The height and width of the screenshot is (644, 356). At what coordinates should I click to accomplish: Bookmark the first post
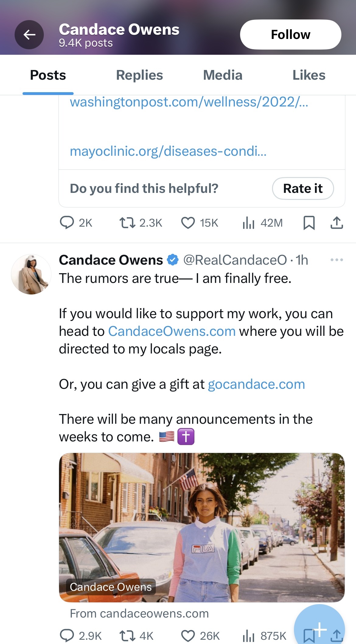tap(309, 223)
